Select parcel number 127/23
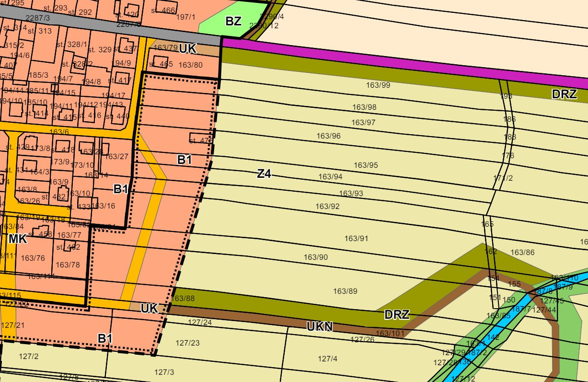Image resolution: width=588 pixels, height=382 pixels. tap(187, 343)
